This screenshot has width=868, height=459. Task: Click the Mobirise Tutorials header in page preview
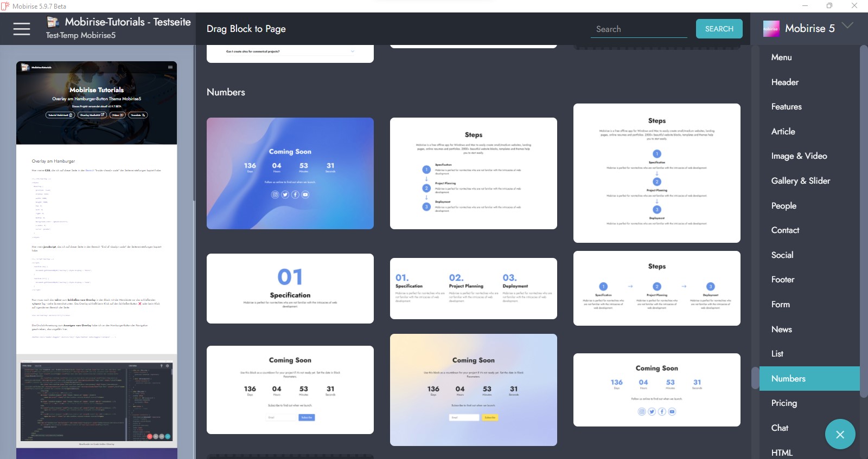(97, 103)
